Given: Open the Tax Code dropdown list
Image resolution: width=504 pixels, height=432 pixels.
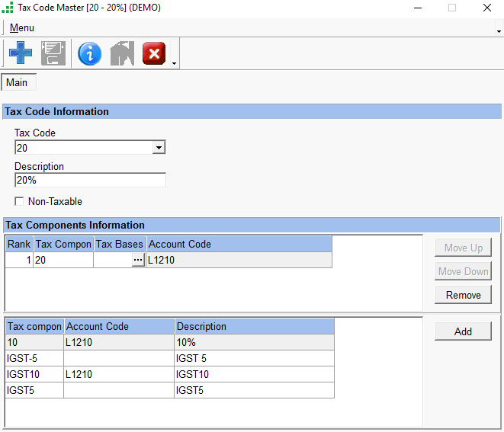Looking at the screenshot, I should 159,148.
